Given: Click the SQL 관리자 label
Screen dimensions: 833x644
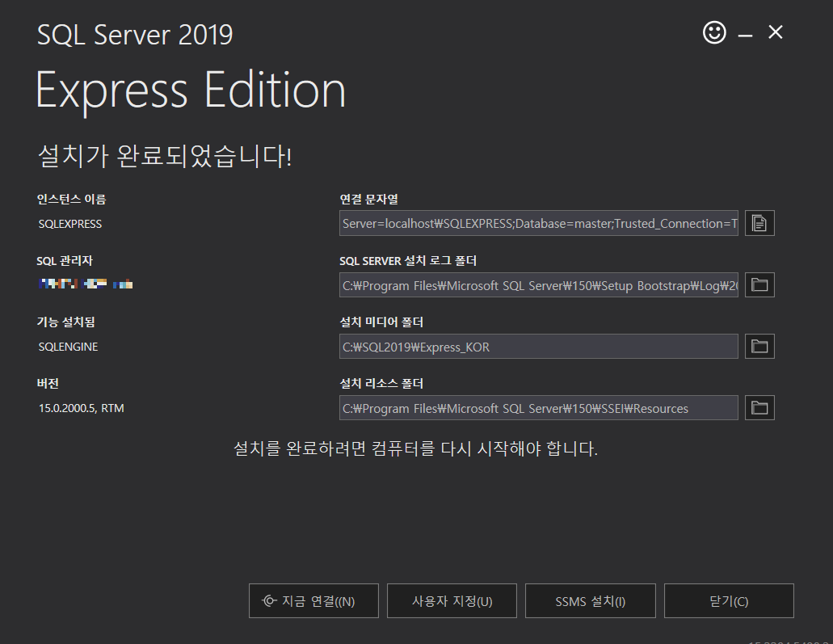Looking at the screenshot, I should (65, 261).
